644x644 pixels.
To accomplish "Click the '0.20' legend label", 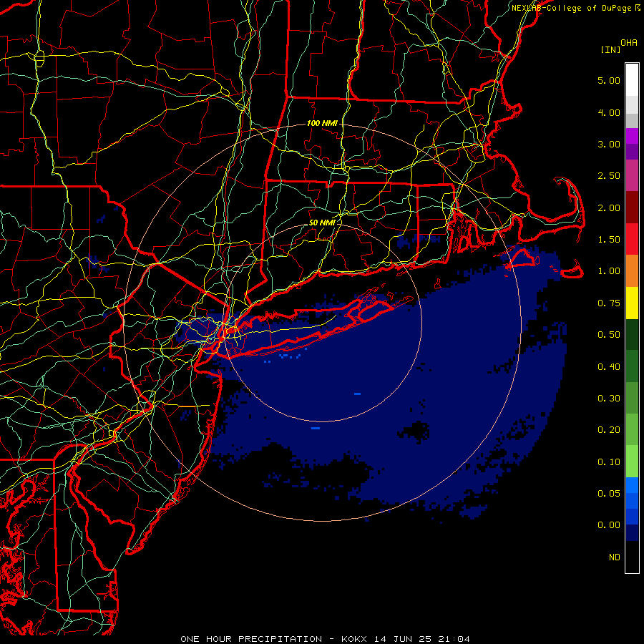I will (609, 430).
